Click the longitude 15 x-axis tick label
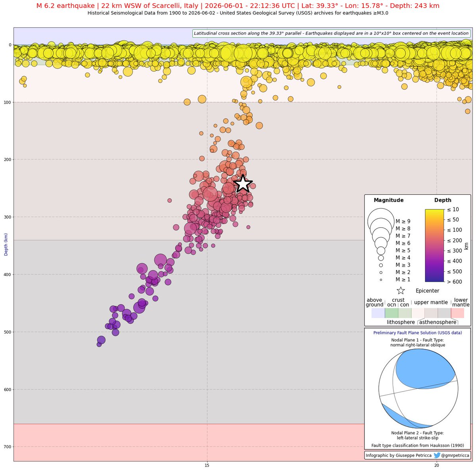 pos(207,466)
